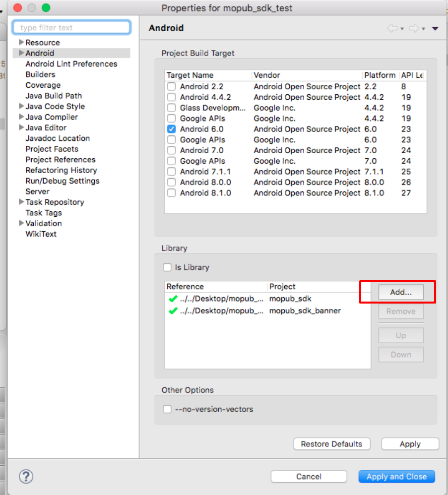Check the Android 4.4.2 target checkbox
Screen dimensions: 448x495
pos(172,97)
